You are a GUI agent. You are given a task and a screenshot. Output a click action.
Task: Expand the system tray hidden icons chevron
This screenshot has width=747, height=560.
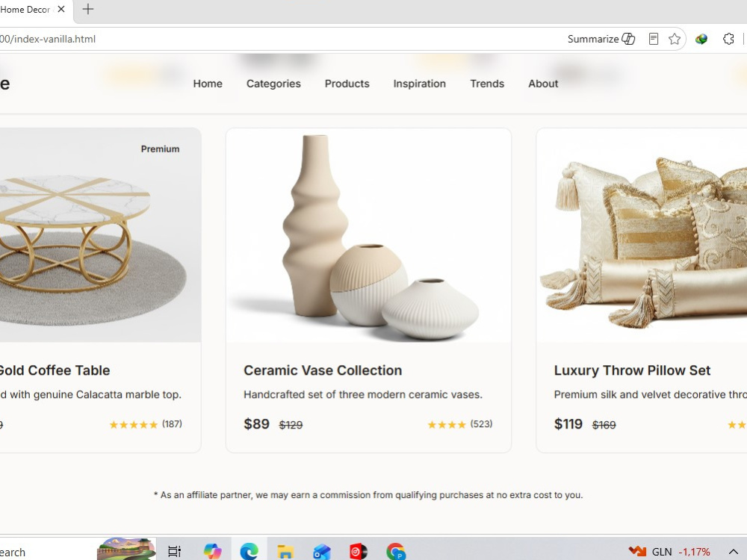(x=734, y=552)
